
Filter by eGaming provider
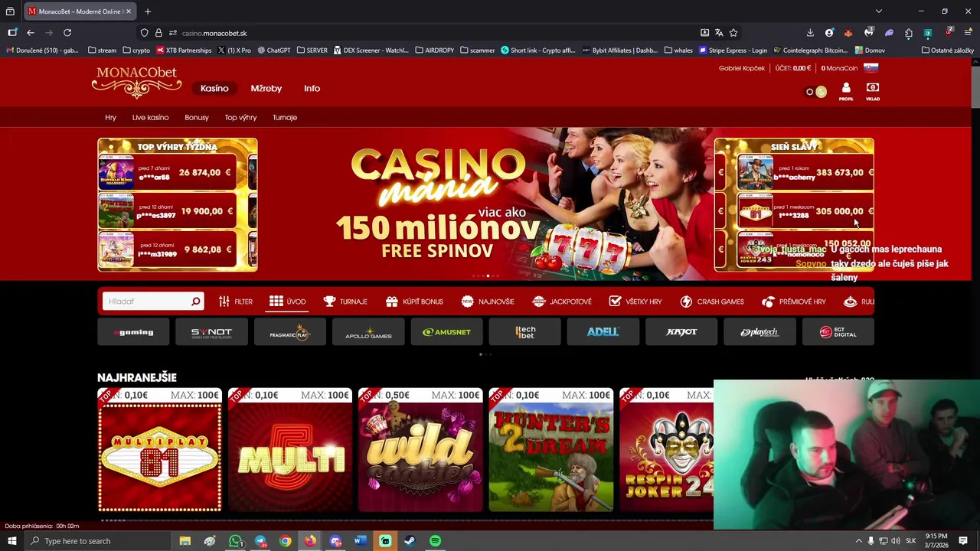(x=134, y=332)
